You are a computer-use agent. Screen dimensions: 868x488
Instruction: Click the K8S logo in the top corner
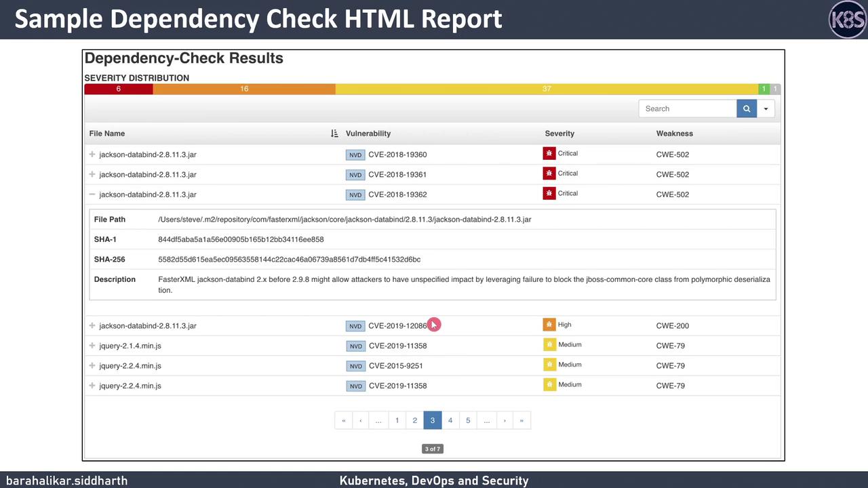tap(848, 20)
